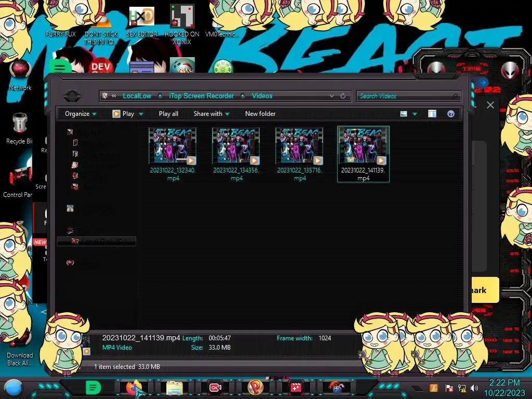
Task: Select Homegroup in the navigation pane
Action: pyautogui.click(x=89, y=209)
